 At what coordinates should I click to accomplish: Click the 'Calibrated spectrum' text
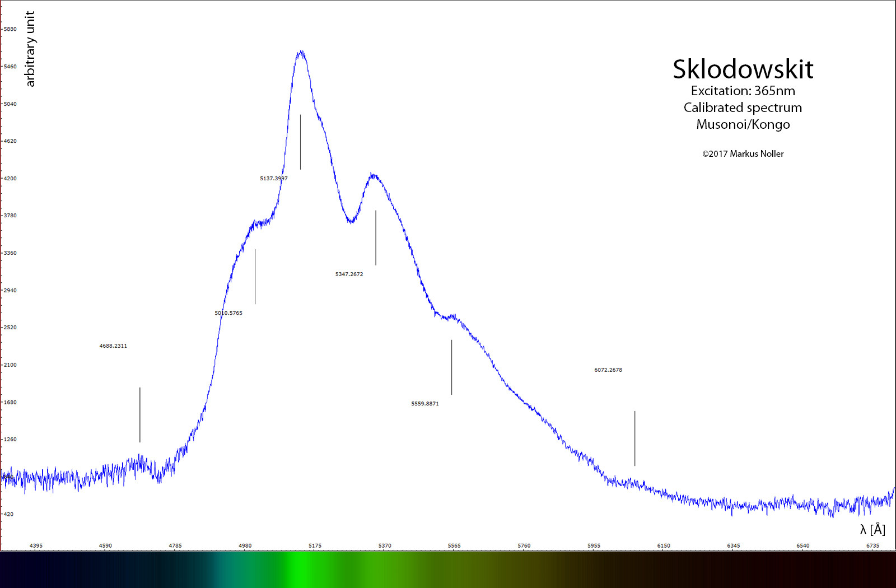[743, 108]
